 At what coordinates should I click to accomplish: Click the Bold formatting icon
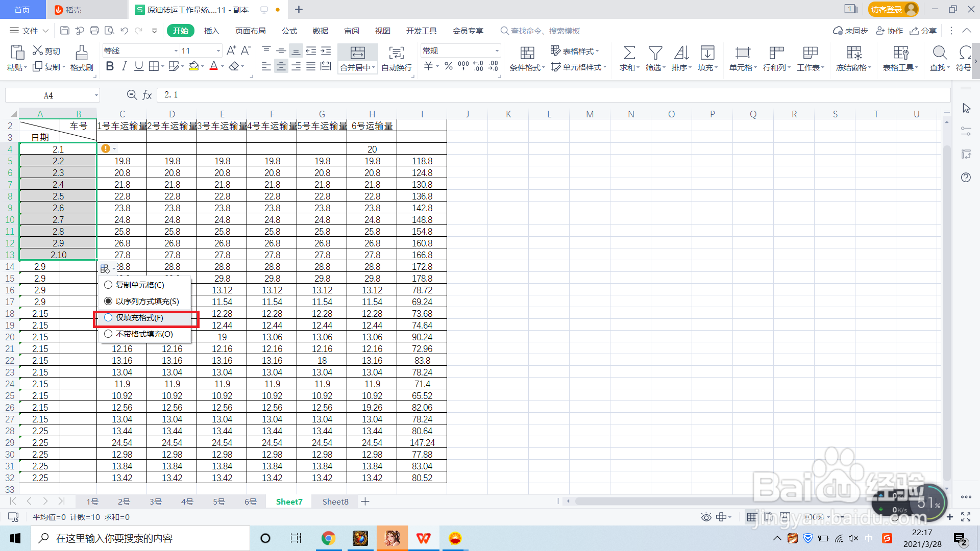coord(110,66)
